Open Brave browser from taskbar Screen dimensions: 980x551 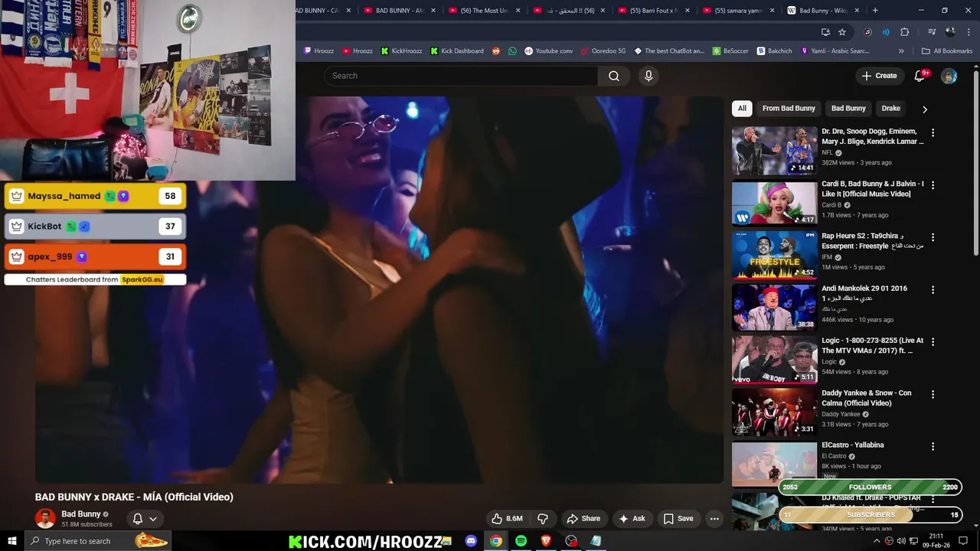pyautogui.click(x=546, y=541)
